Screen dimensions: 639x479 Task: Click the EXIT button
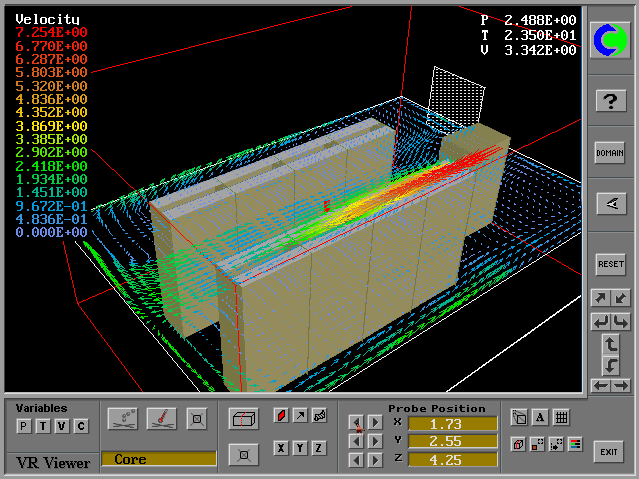pos(609,452)
